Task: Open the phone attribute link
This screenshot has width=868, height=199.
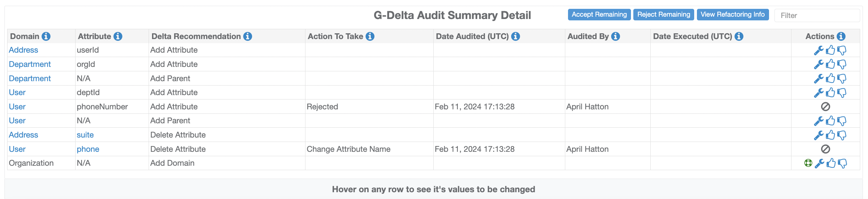Action: 88,149
